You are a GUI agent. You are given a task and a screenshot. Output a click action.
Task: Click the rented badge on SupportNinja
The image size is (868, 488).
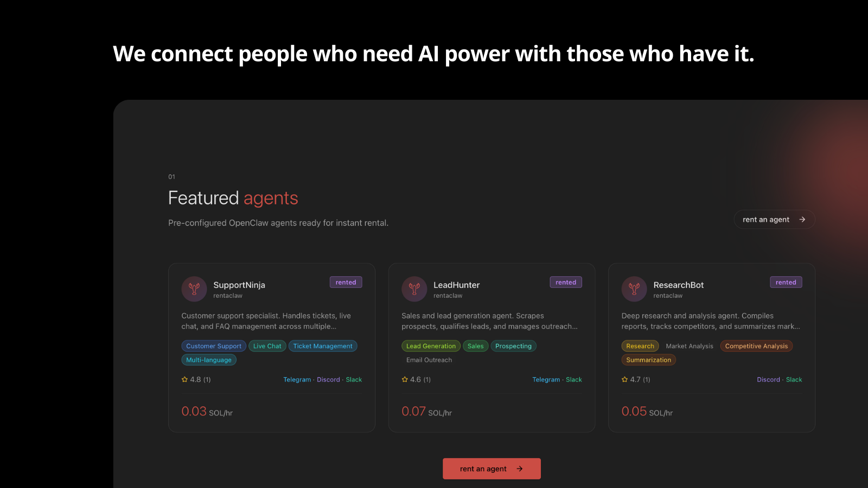(x=346, y=282)
